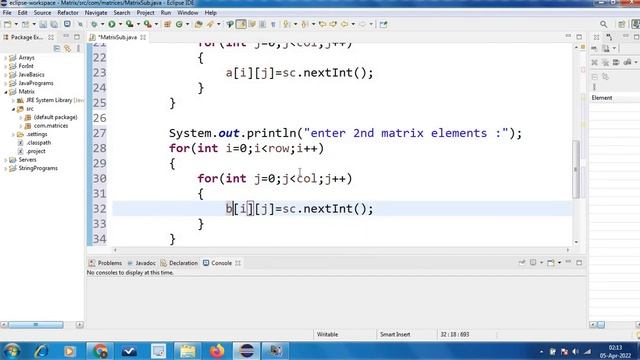Image resolution: width=640 pixels, height=360 pixels.
Task: Click the Coverage run toolbar icon
Action: 129,24
